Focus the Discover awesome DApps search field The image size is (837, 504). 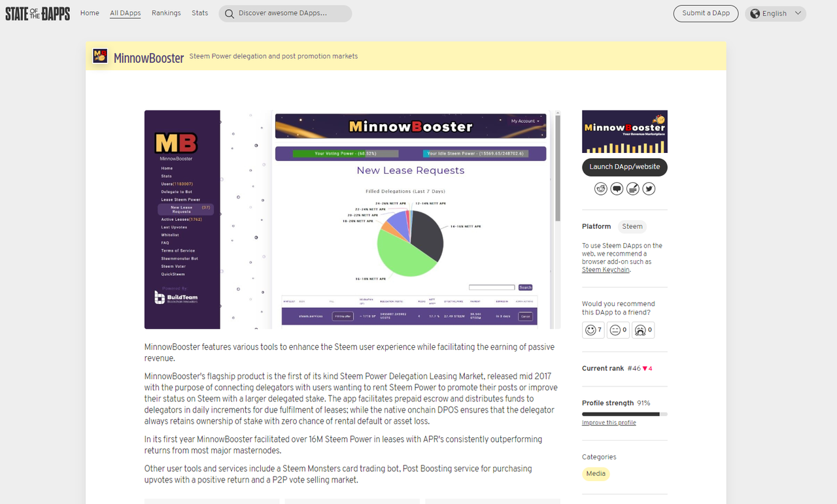[285, 14]
